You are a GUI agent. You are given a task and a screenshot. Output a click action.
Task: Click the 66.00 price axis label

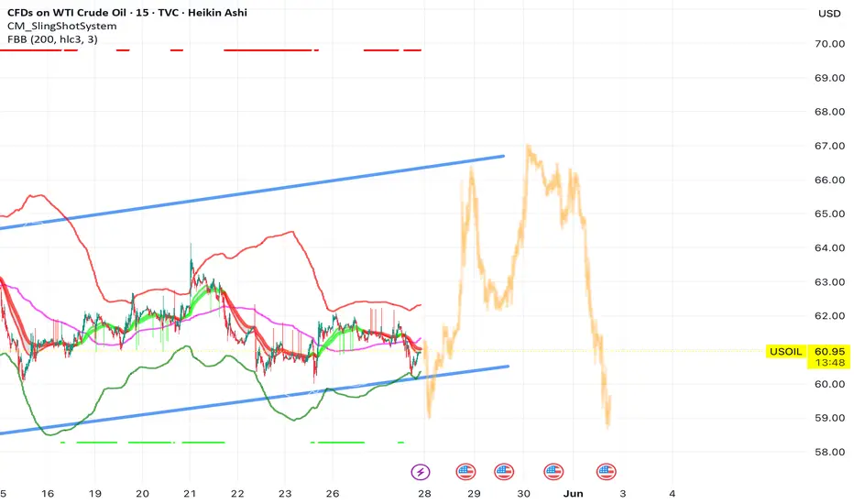[x=829, y=180]
